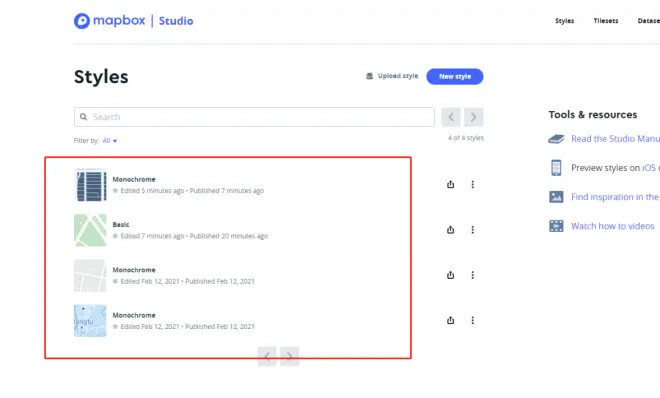Click the film icon beside how to videos
This screenshot has width=660, height=398.
click(556, 226)
